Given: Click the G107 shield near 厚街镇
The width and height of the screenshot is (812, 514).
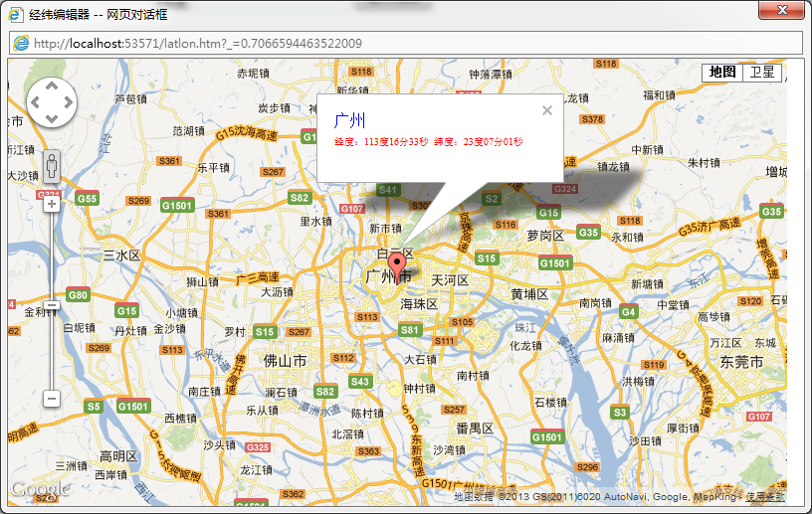Looking at the screenshot, I should 759,417.
